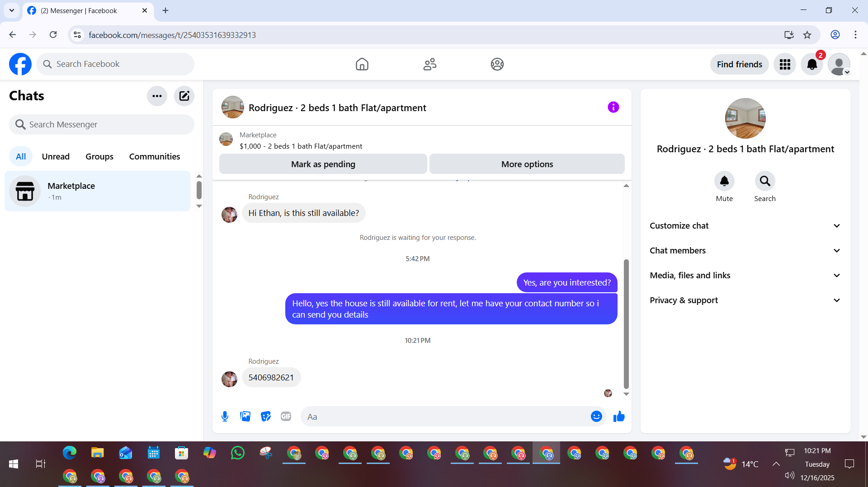Choose a GIF icon
Screen dimensions: 868x487
[x=286, y=417]
